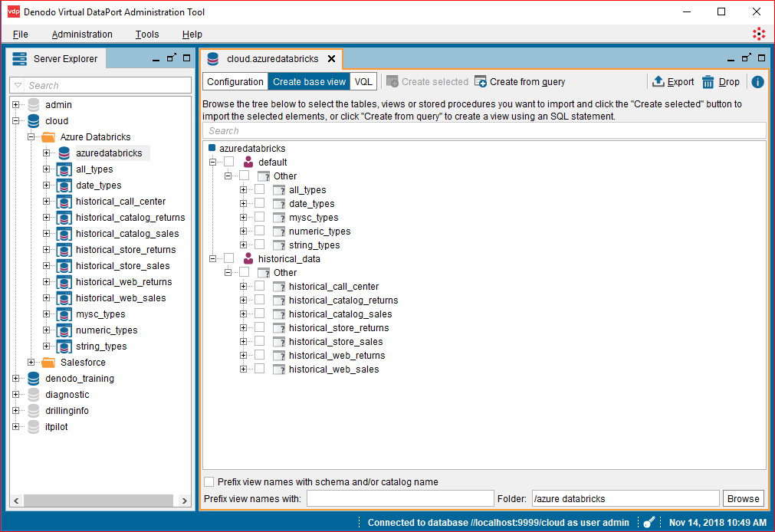Click the diagnostic database icon
This screenshot has height=532, width=775.
34,395
